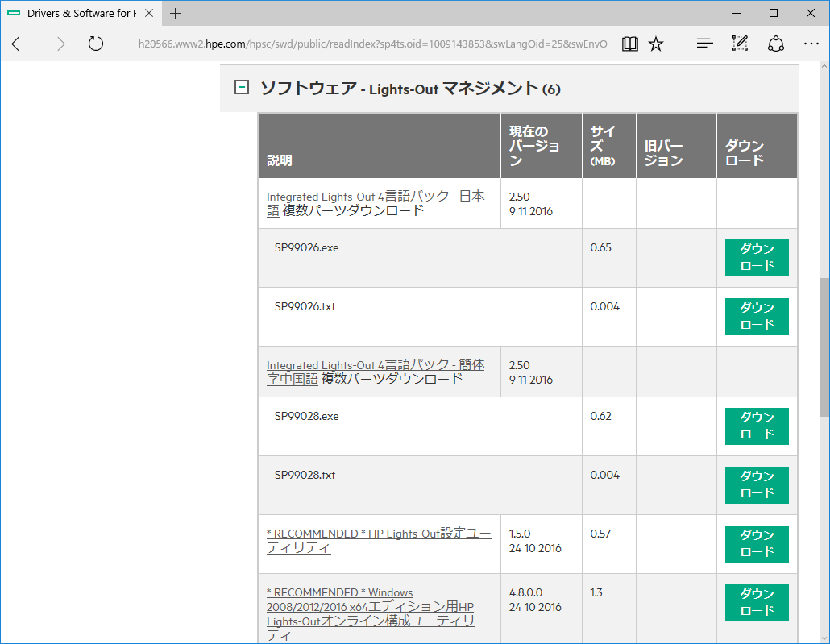Click the 0.004 size for SP99028.txt
Screen dimensions: 830x644
coord(605,475)
